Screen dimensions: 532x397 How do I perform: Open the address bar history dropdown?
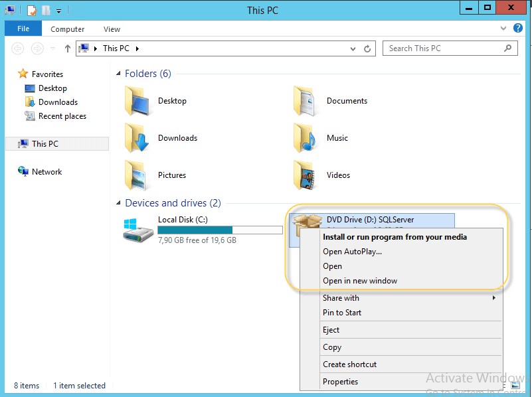click(x=353, y=48)
